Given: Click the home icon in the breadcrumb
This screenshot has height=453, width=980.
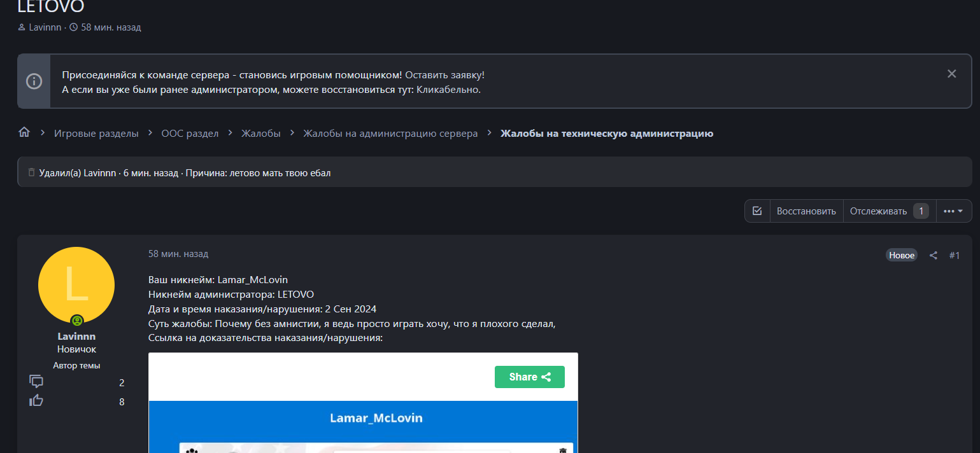Looking at the screenshot, I should pyautogui.click(x=24, y=132).
